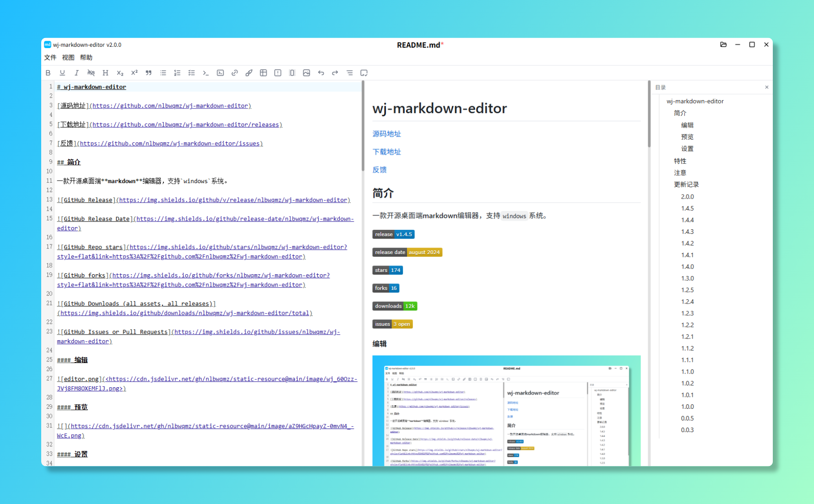Insert an ordered list
Viewport: 814px width, 504px height.
(177, 73)
